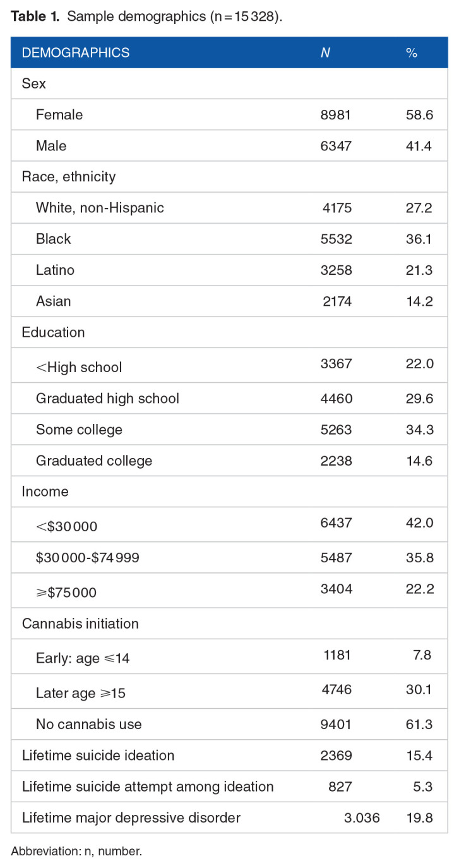The image size is (459, 868).
Task: Select the $30000-$74999 income row label
Action: point(89,558)
